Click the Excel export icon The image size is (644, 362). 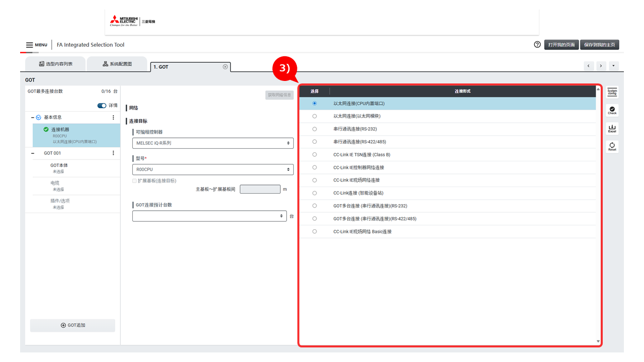612,129
